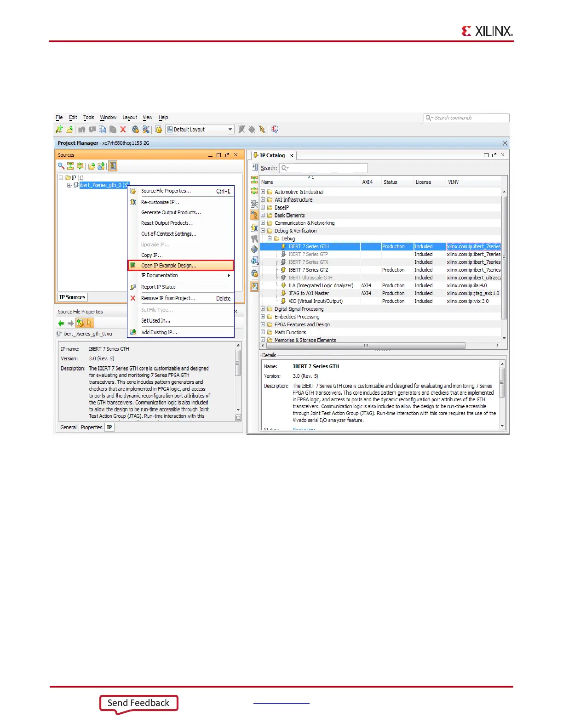Image resolution: width=563 pixels, height=728 pixels.
Task: Choose Report IP Status from context menu
Action: [181, 287]
